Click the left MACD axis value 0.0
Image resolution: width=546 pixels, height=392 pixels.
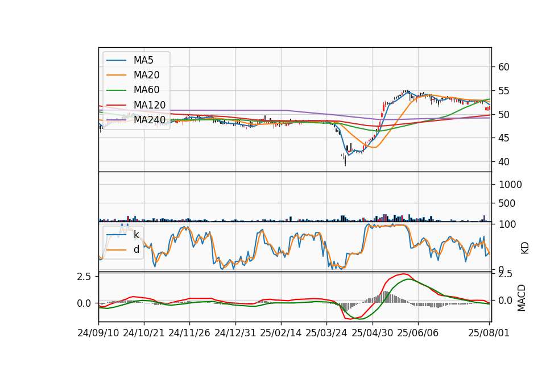[84, 303]
